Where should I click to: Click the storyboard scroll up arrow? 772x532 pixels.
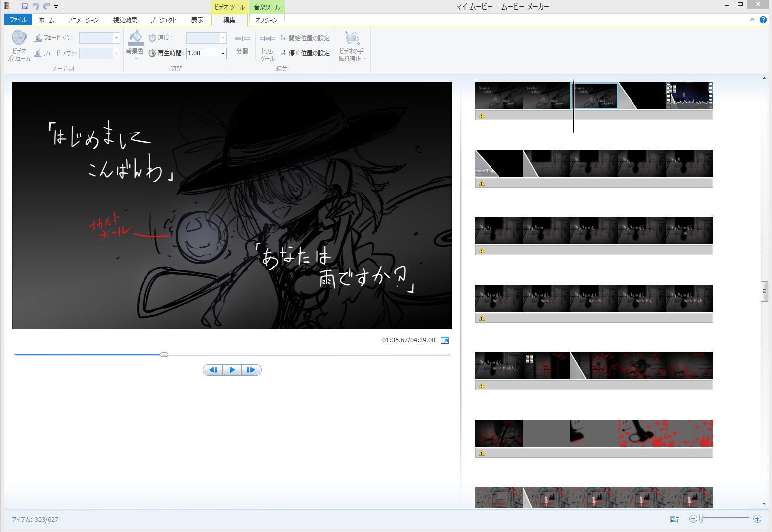764,78
